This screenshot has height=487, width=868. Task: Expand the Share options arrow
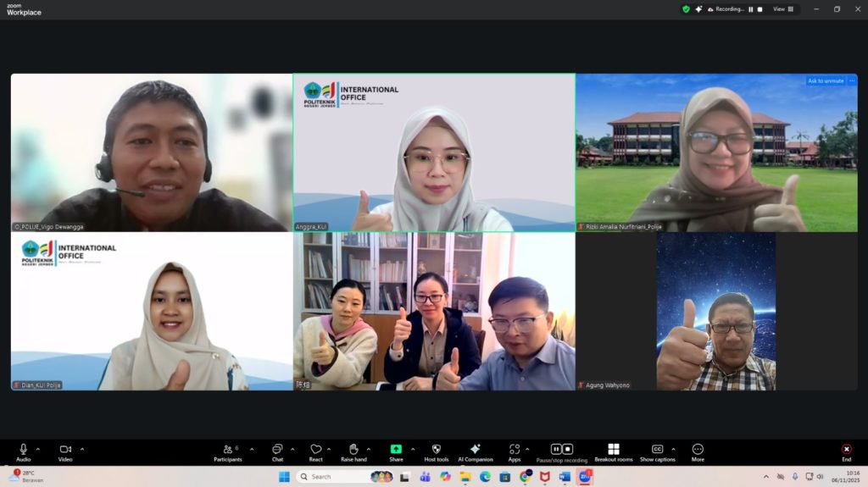pos(413,449)
